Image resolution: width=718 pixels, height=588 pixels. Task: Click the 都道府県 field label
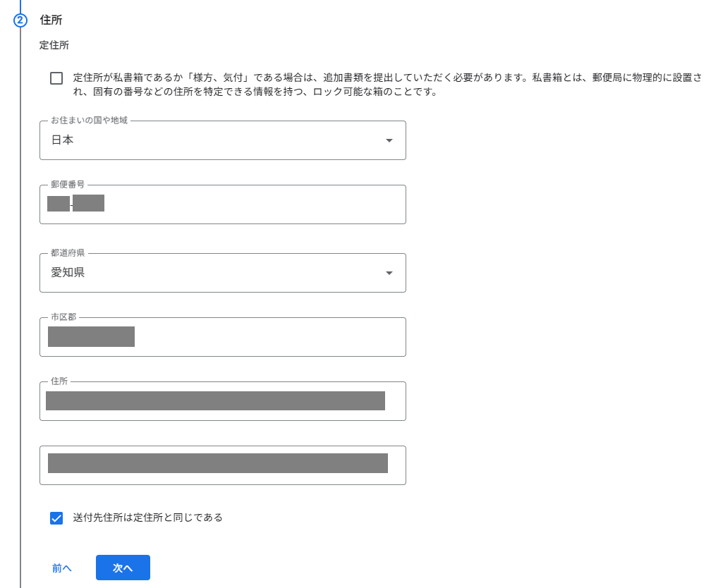(68, 253)
